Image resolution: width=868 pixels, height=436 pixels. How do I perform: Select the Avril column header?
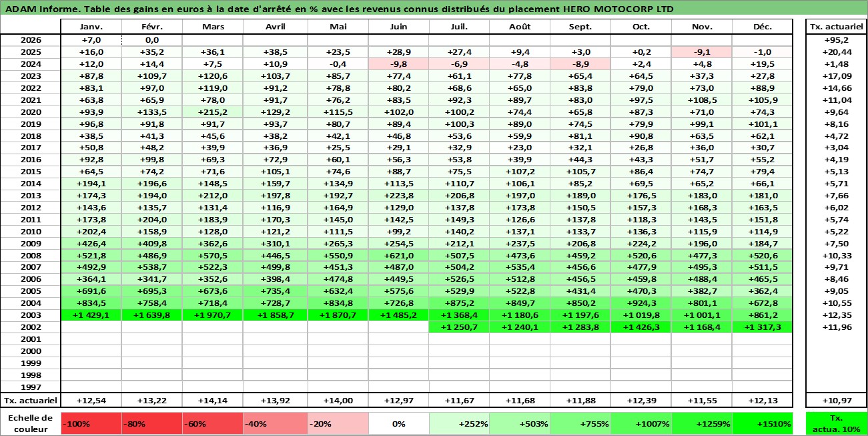[276, 27]
